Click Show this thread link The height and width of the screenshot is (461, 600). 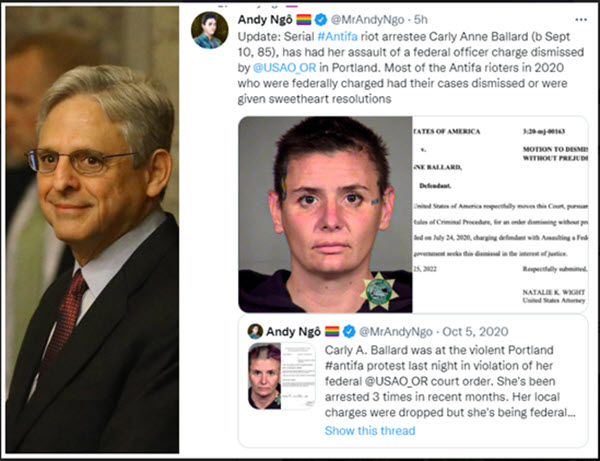point(370,431)
